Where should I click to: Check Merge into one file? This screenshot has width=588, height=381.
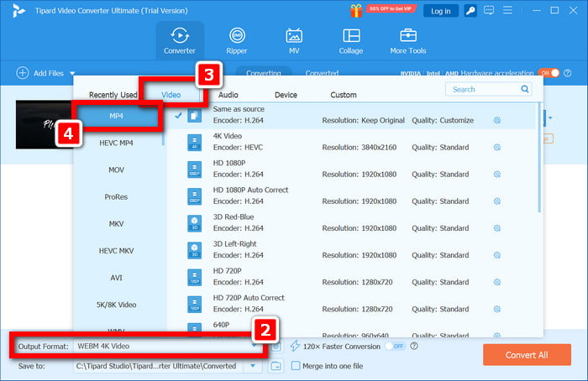tap(296, 366)
